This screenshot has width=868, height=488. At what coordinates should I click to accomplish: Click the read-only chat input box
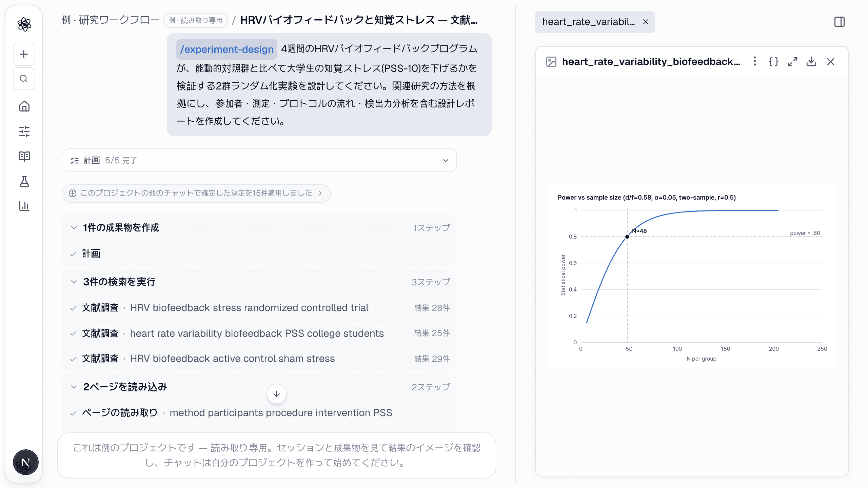click(x=277, y=455)
